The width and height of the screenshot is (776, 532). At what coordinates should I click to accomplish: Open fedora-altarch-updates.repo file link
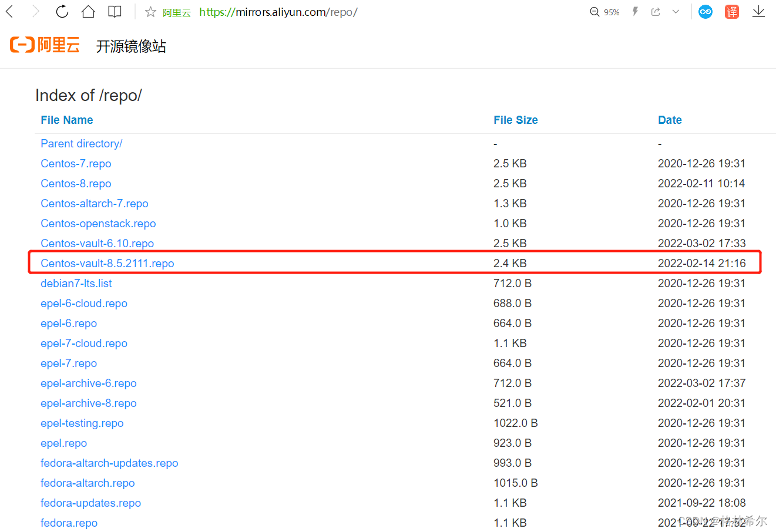pyautogui.click(x=109, y=463)
